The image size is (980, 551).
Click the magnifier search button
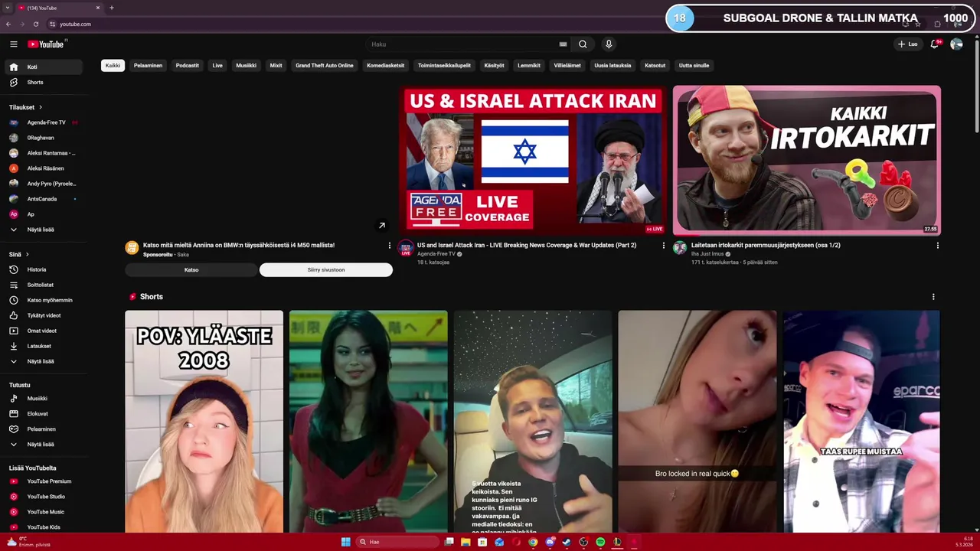583,44
